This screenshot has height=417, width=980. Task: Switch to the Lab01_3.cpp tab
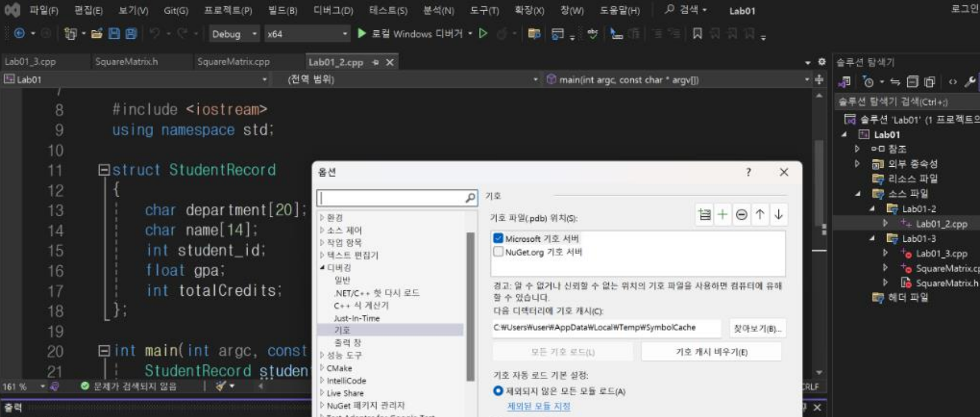click(30, 62)
